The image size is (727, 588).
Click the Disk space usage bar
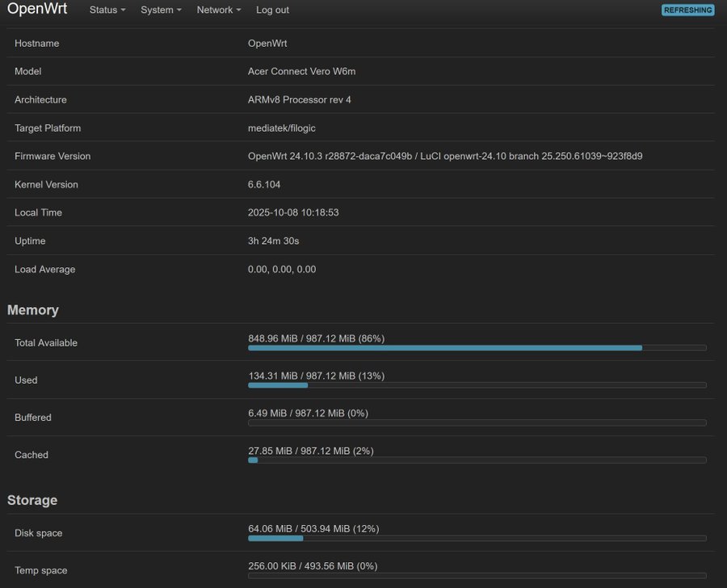coord(477,538)
